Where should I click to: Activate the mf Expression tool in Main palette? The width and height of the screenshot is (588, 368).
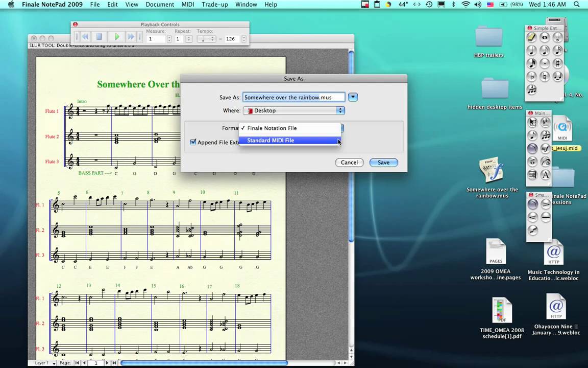(x=545, y=148)
